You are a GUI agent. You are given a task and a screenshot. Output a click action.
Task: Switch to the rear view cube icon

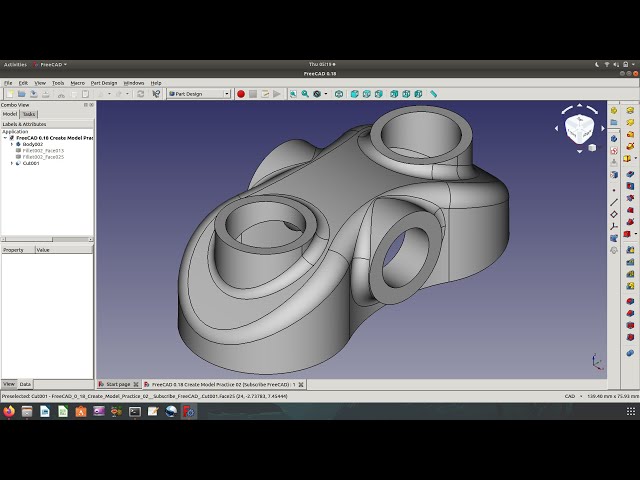click(x=394, y=94)
